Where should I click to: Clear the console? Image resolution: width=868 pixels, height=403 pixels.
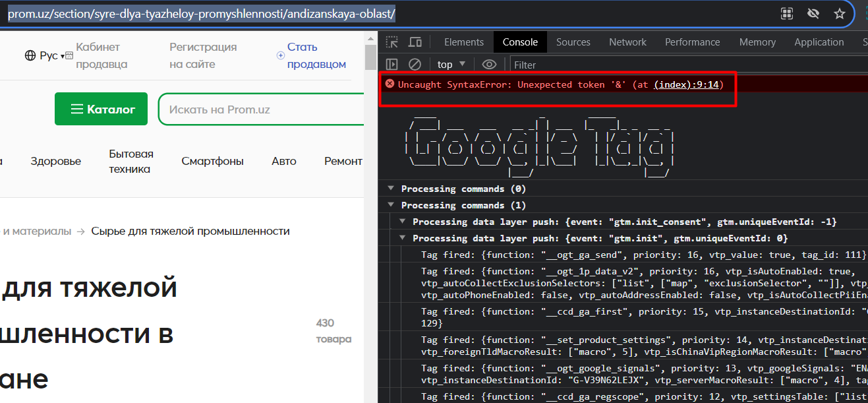point(415,64)
